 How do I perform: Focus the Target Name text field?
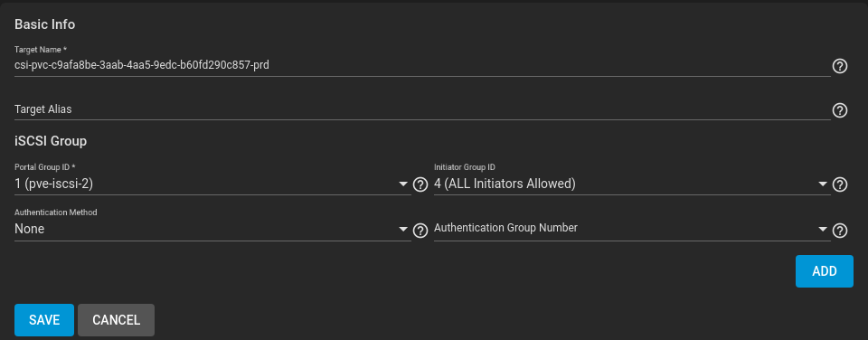[422, 65]
